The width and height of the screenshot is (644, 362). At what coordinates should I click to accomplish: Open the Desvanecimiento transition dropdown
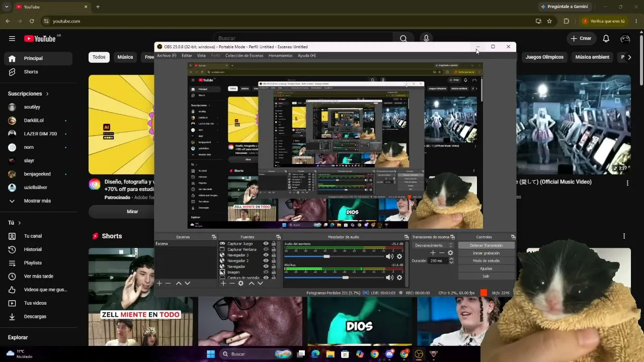click(434, 245)
